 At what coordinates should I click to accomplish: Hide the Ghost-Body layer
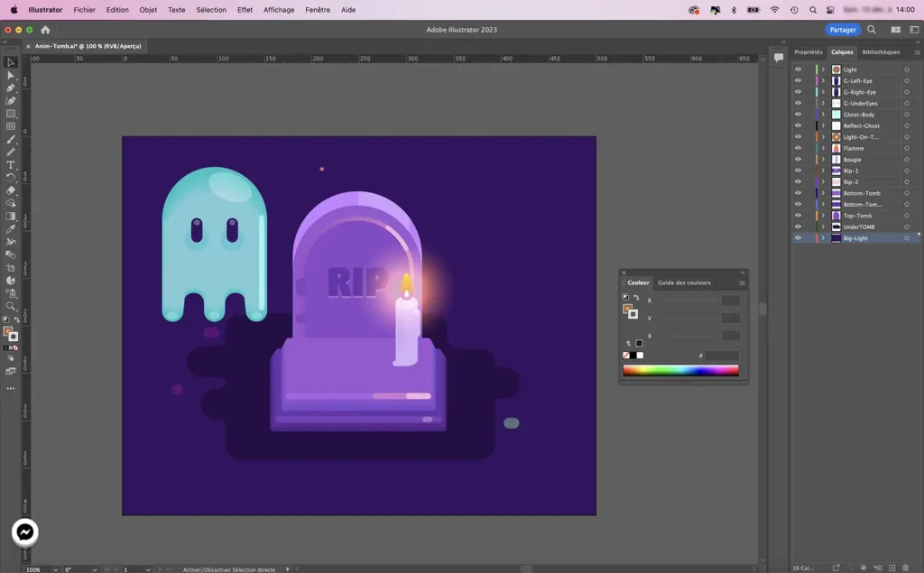(798, 115)
